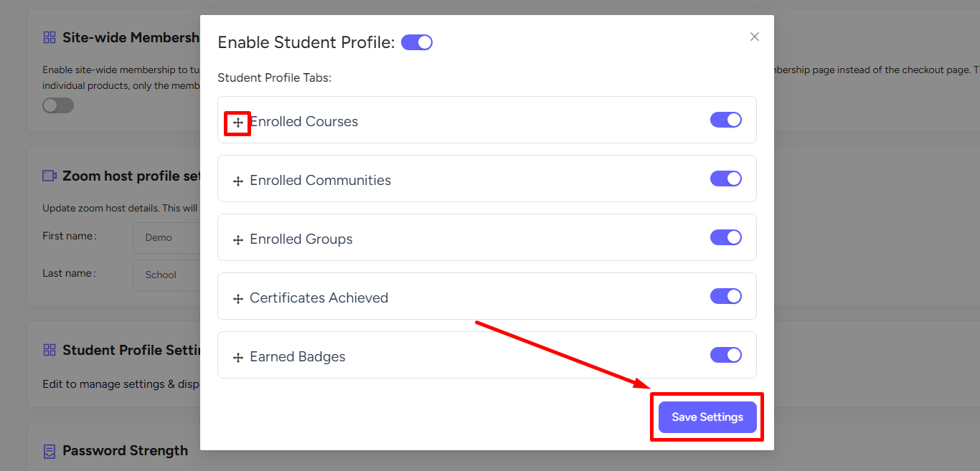
Task: Click the Save Settings button
Action: [x=707, y=417]
